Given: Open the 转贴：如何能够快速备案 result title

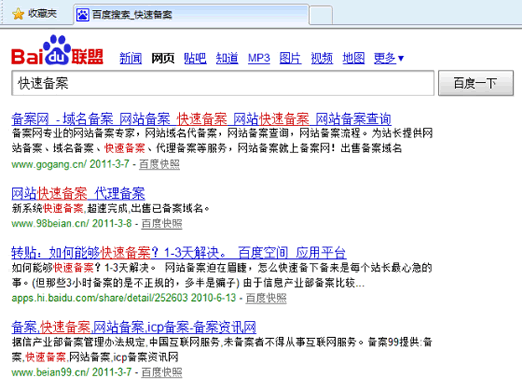Looking at the screenshot, I should coord(179,253).
